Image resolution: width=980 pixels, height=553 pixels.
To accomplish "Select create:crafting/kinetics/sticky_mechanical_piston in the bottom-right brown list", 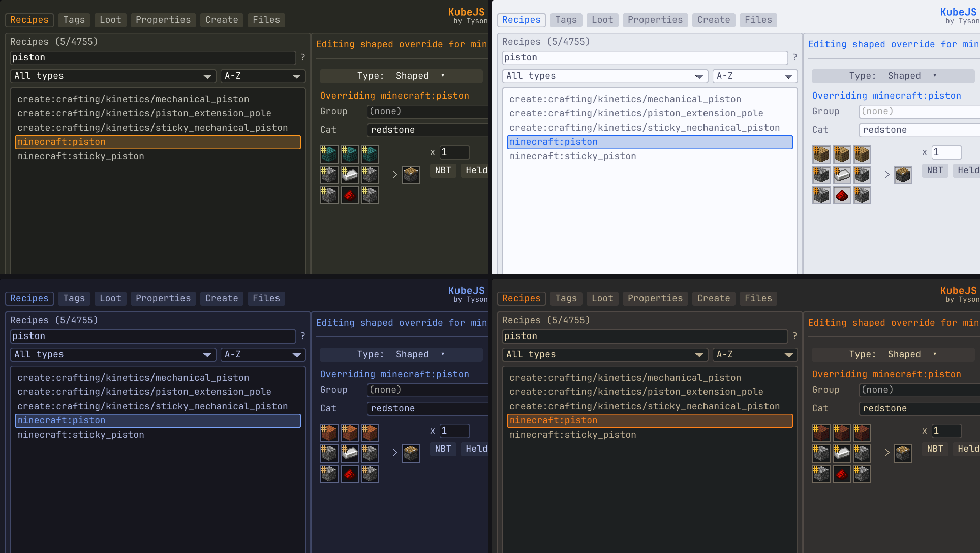I will (x=650, y=407).
